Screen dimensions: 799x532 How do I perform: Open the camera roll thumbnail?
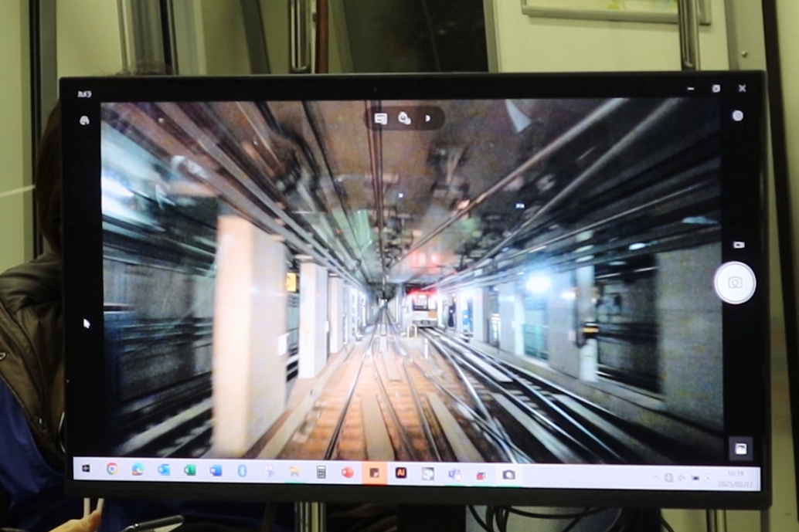[740, 448]
